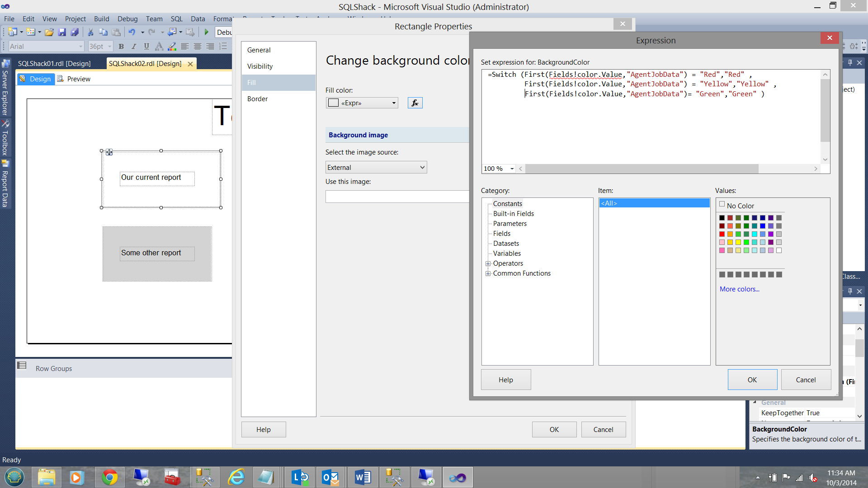Screen dimensions: 868x488
Task: Click the Undo toolbar icon
Action: coord(132,32)
